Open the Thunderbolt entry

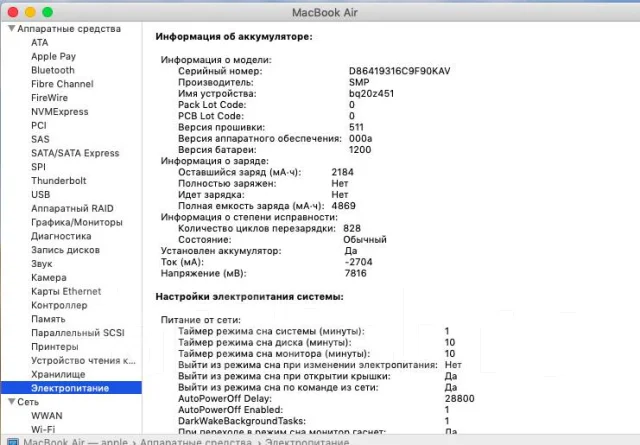click(x=59, y=181)
